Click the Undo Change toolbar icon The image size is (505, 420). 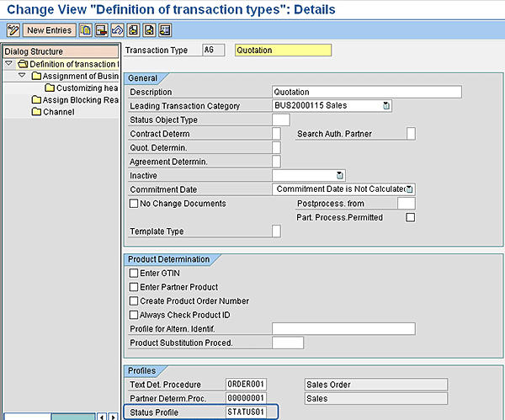tap(118, 30)
